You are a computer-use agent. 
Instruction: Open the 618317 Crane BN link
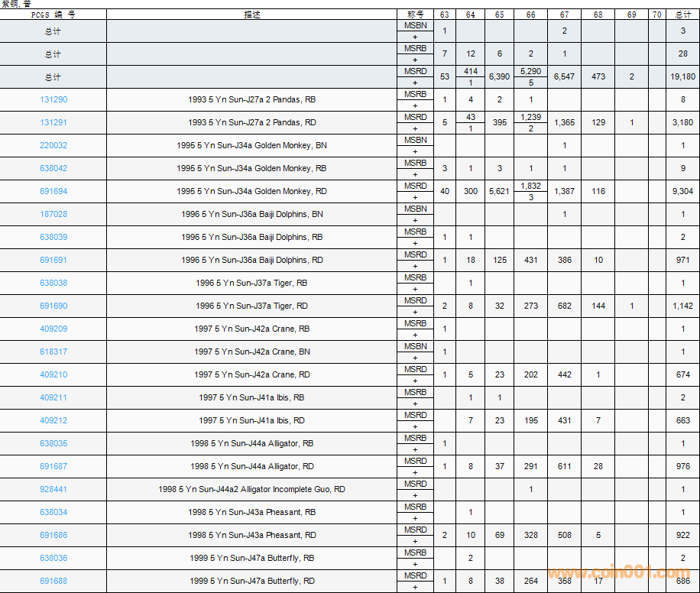53,352
